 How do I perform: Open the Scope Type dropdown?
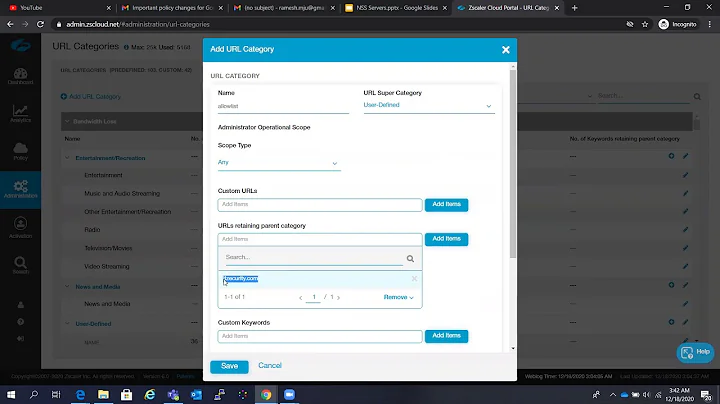pos(279,163)
